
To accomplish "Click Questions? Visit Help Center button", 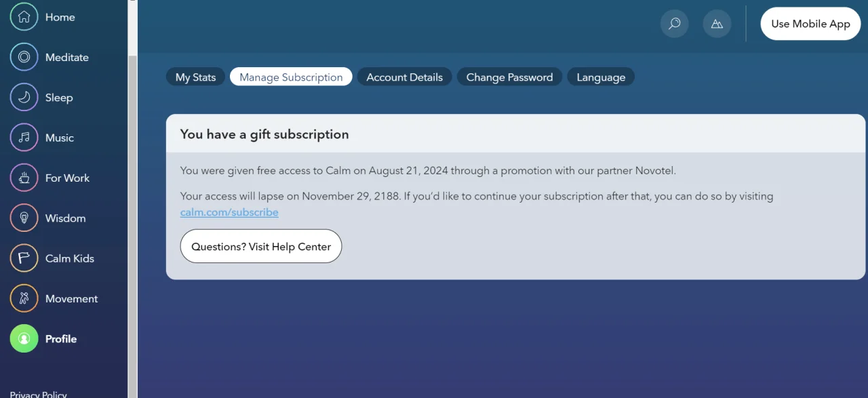I will [x=261, y=246].
